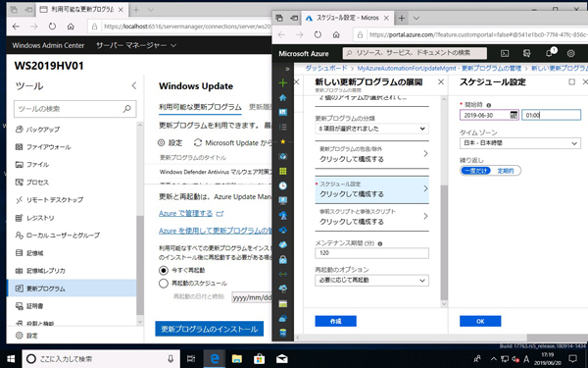Open File Explorer from the taskbar
The image size is (588, 368).
click(236, 359)
